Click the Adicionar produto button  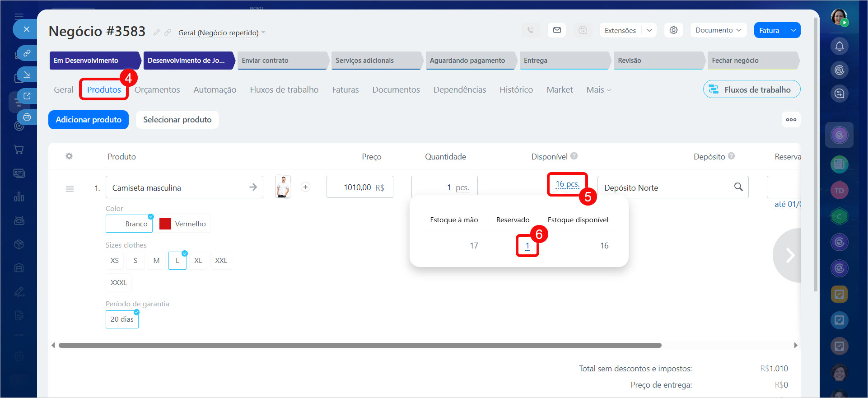tap(89, 120)
